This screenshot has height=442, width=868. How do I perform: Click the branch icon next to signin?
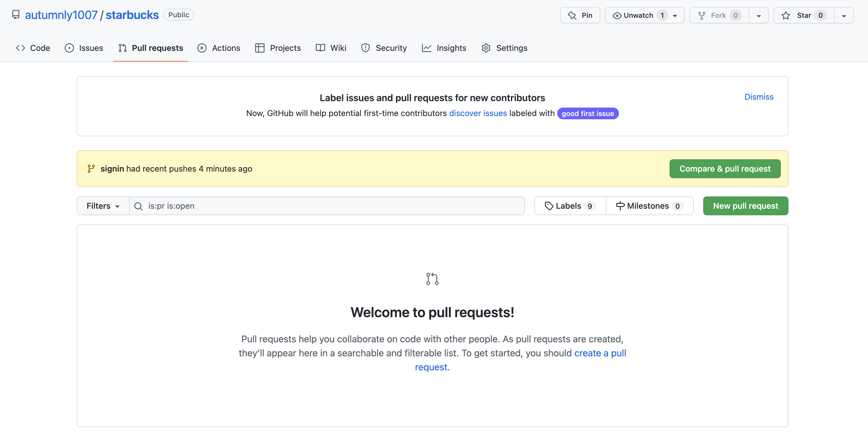(91, 169)
